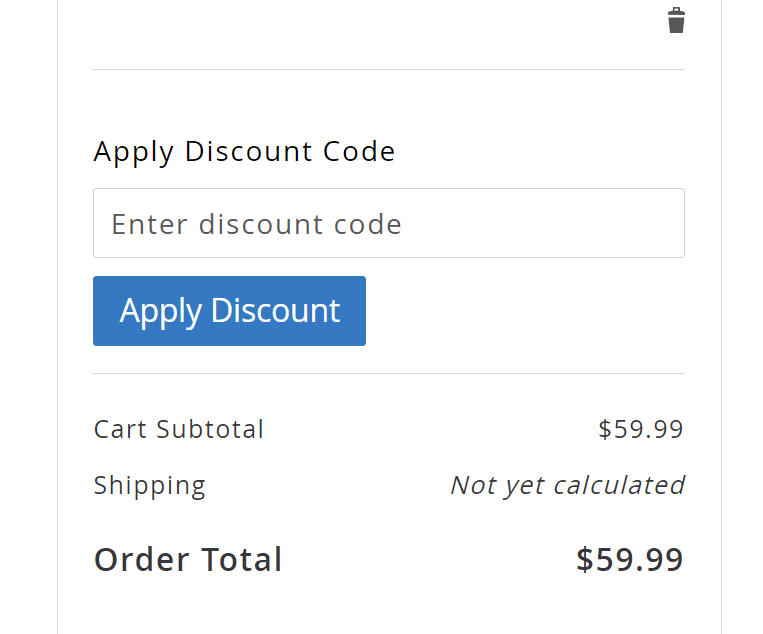763x634 pixels.
Task: Click the bold Order Total label
Action: point(188,560)
